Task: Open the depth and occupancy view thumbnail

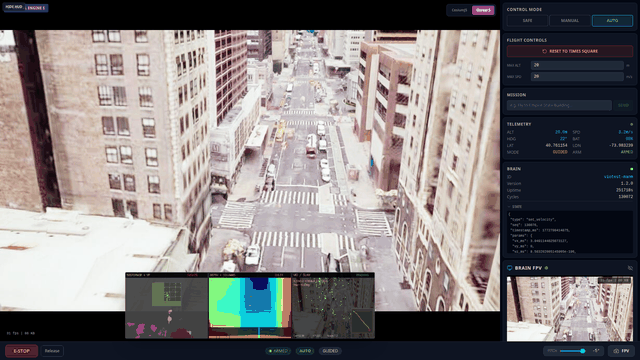Action: [x=250, y=306]
